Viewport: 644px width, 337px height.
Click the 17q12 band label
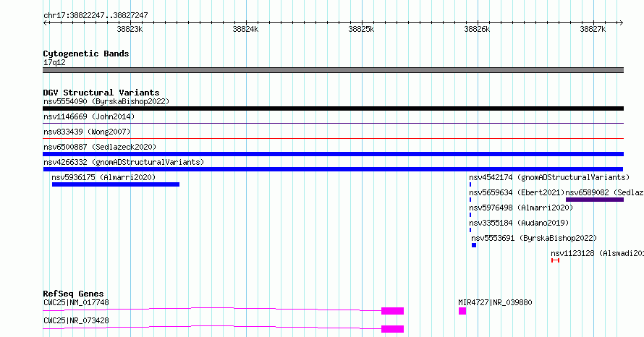[x=54, y=62]
